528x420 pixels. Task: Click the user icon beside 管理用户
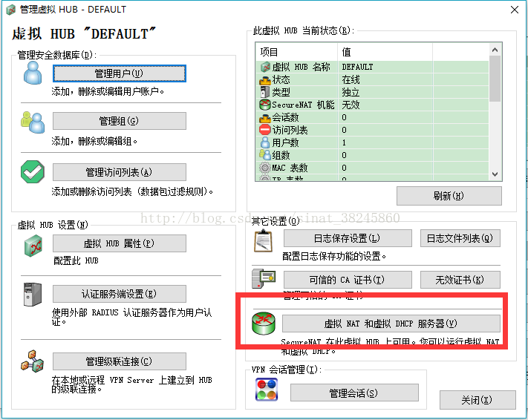pyautogui.click(x=33, y=73)
